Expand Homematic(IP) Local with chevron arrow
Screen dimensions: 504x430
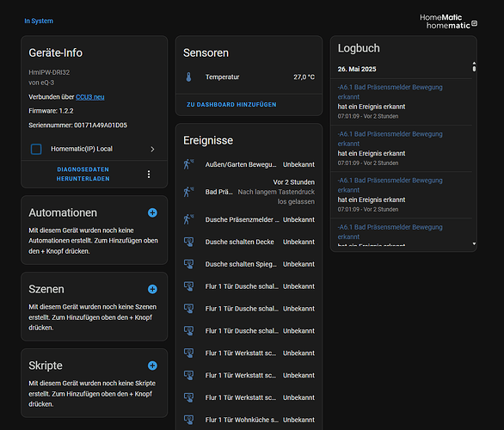point(152,149)
